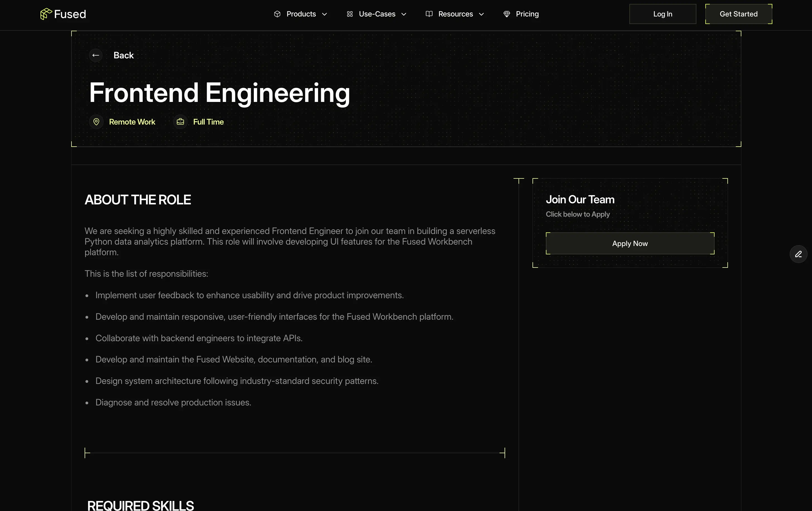
Task: Click the Fused wordmark text
Action: [70, 14]
